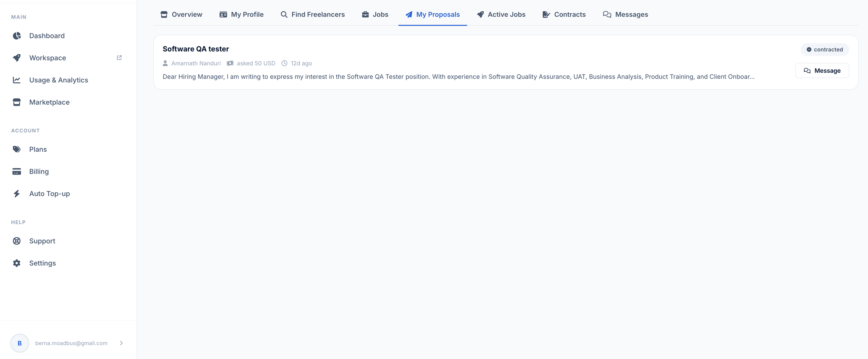Click the Settings gear icon

pyautogui.click(x=17, y=263)
